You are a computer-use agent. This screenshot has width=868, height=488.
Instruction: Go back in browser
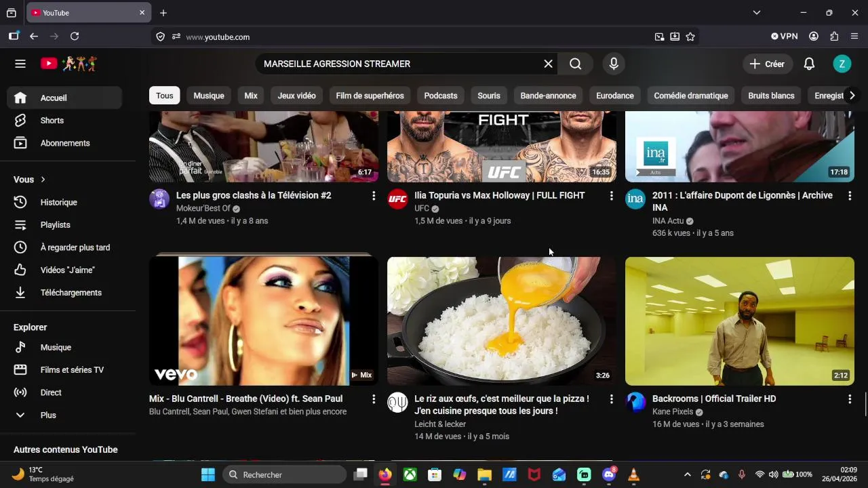coord(34,37)
